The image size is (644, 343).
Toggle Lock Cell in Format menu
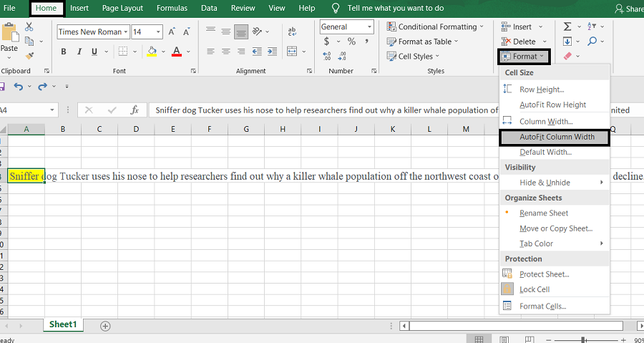pyautogui.click(x=534, y=289)
